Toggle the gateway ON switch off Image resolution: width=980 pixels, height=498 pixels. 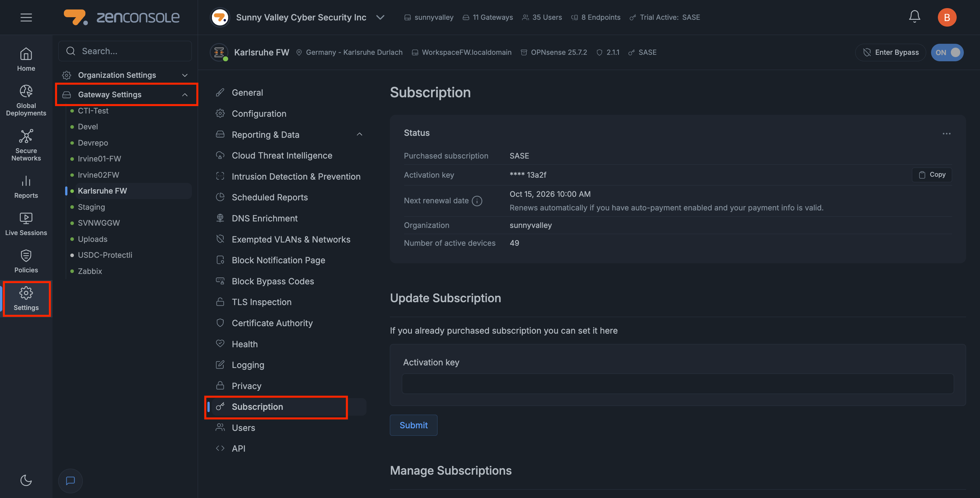947,52
